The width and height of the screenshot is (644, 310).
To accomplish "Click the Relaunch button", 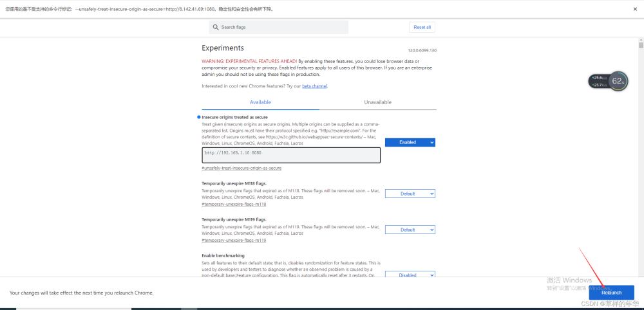I will pos(611,293).
